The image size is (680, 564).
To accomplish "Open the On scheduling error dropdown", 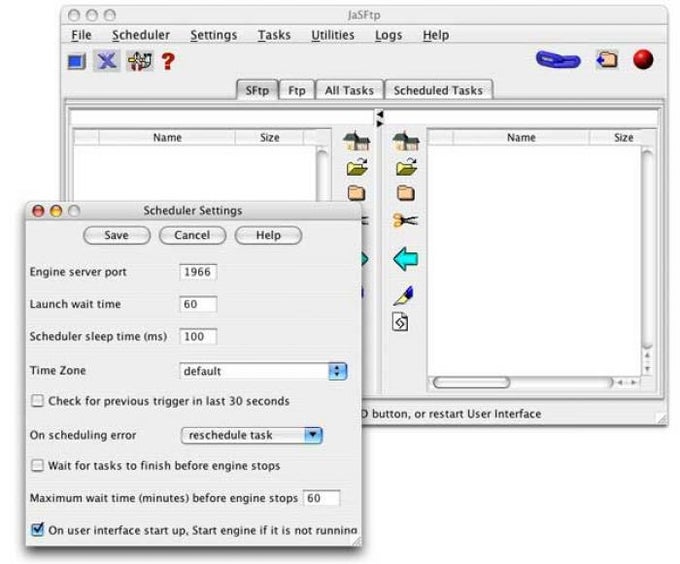I will coord(252,435).
